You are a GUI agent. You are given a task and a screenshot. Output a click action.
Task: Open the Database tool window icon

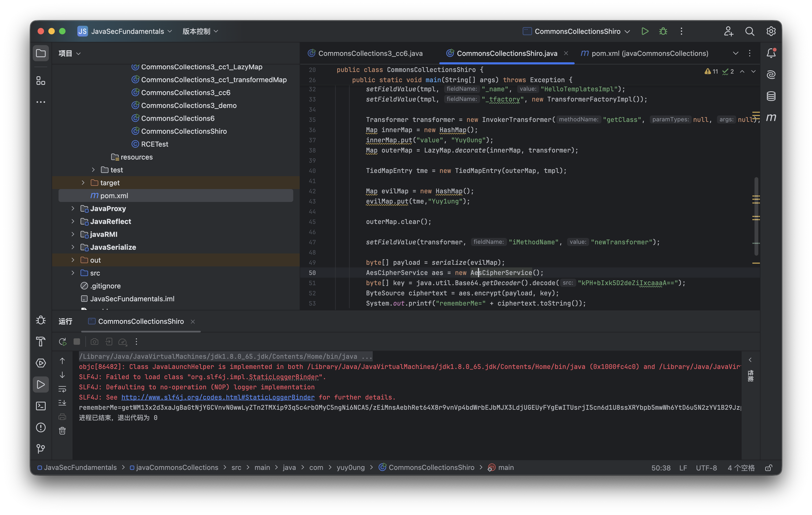[x=771, y=96]
